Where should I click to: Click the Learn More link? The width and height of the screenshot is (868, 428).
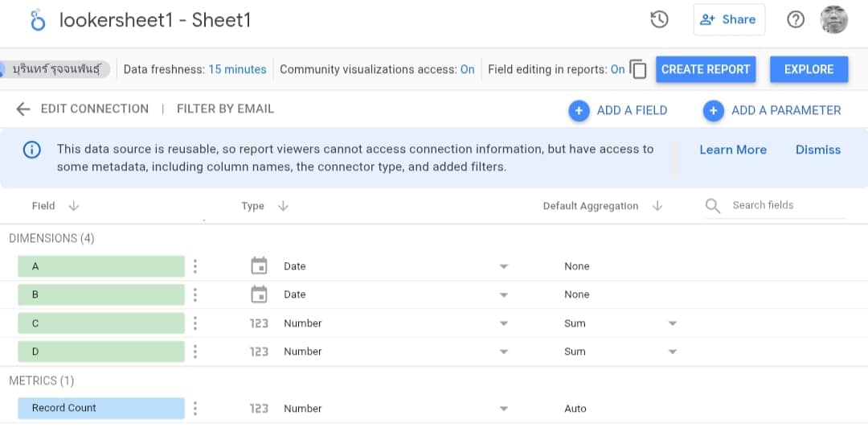732,150
